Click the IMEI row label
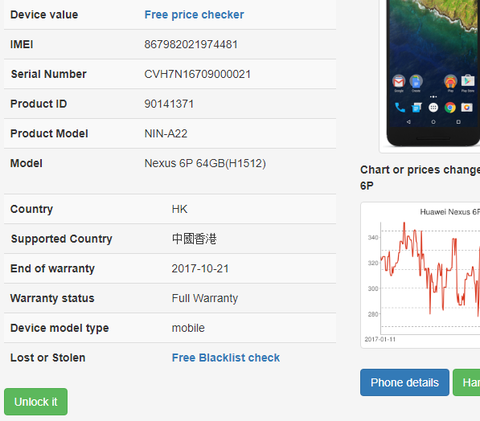The height and width of the screenshot is (421, 480). [22, 44]
